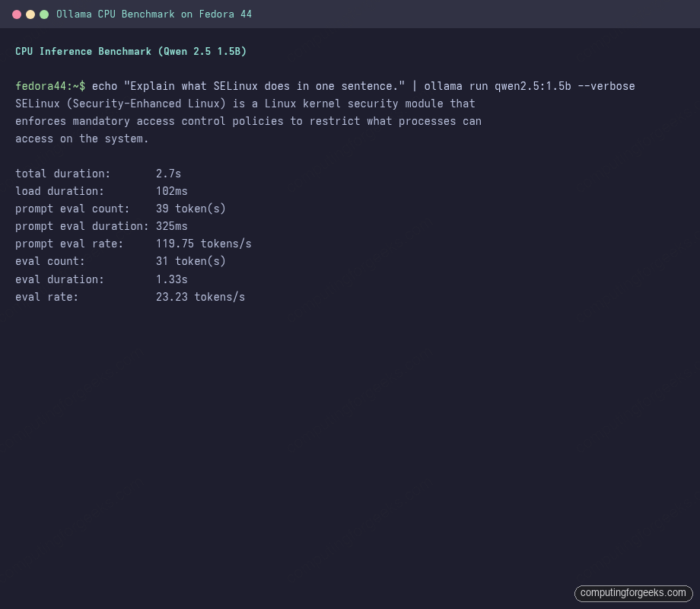
Task: Click the value '102ms'
Action: point(171,191)
